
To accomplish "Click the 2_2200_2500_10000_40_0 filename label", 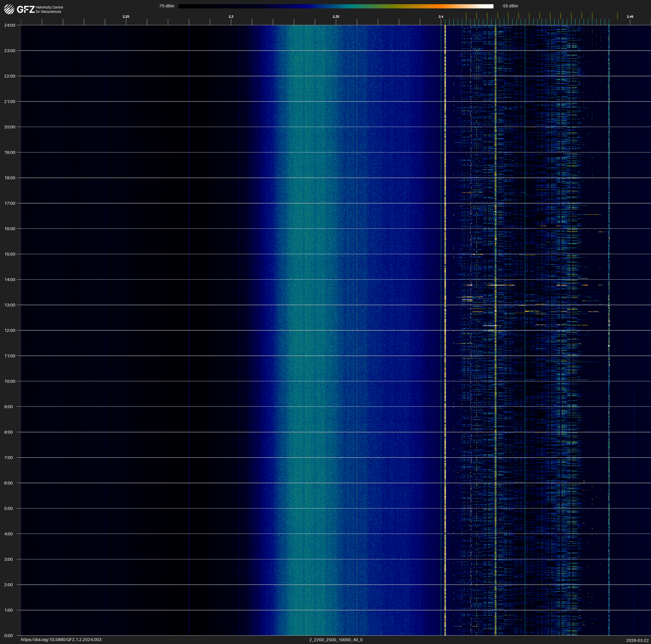I will point(336,640).
